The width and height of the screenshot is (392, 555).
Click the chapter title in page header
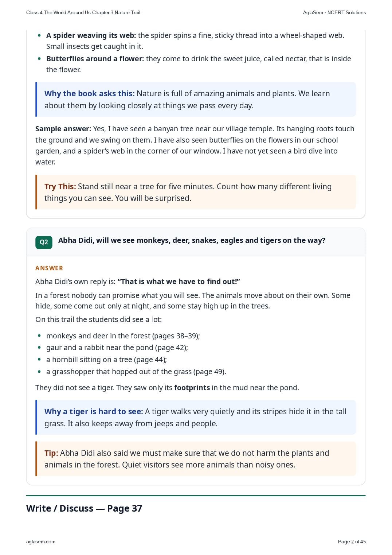83,12
